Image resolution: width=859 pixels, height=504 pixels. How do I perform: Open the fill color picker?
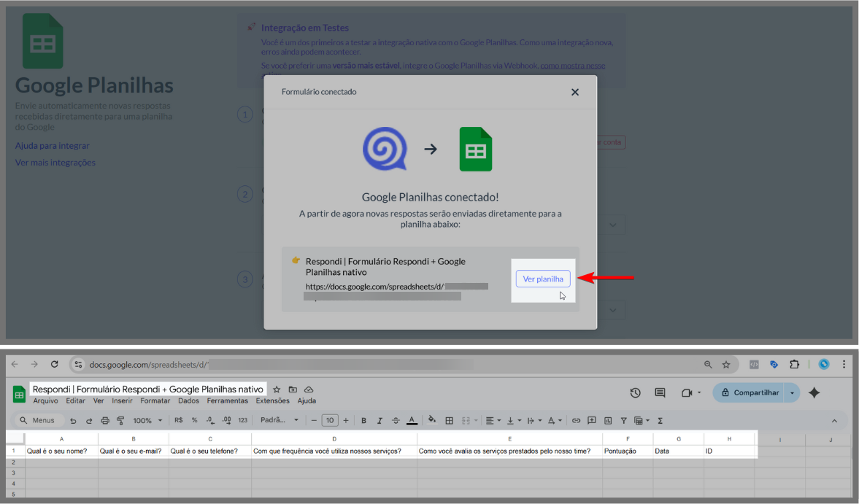tap(432, 420)
